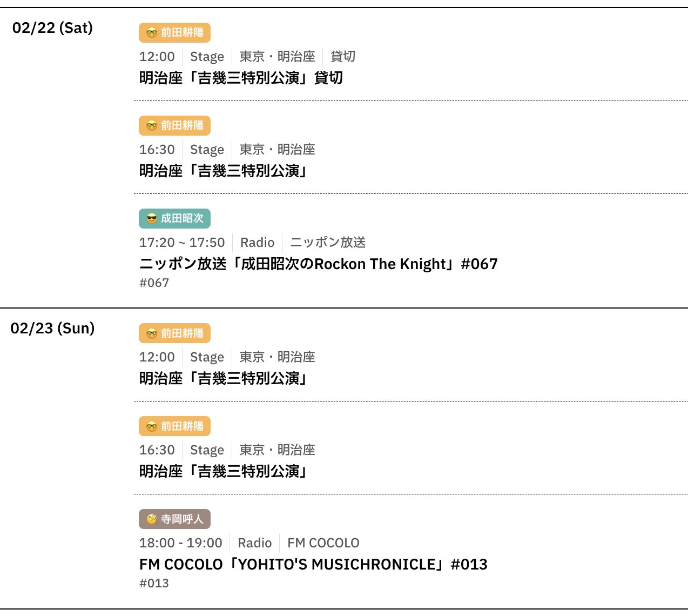Screen dimensions: 688x616
Task: Click the glasses emoji on 02/23 16:30 前田耕陽 tag
Action: pos(152,426)
